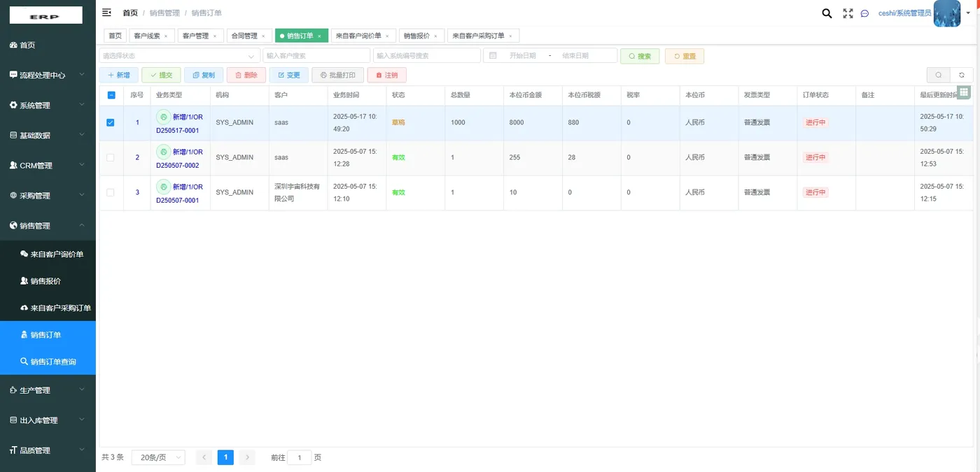Viewport: 980px width, 472px height.
Task: Click the round icon in order D250517-0001 row
Action: pyautogui.click(x=163, y=117)
